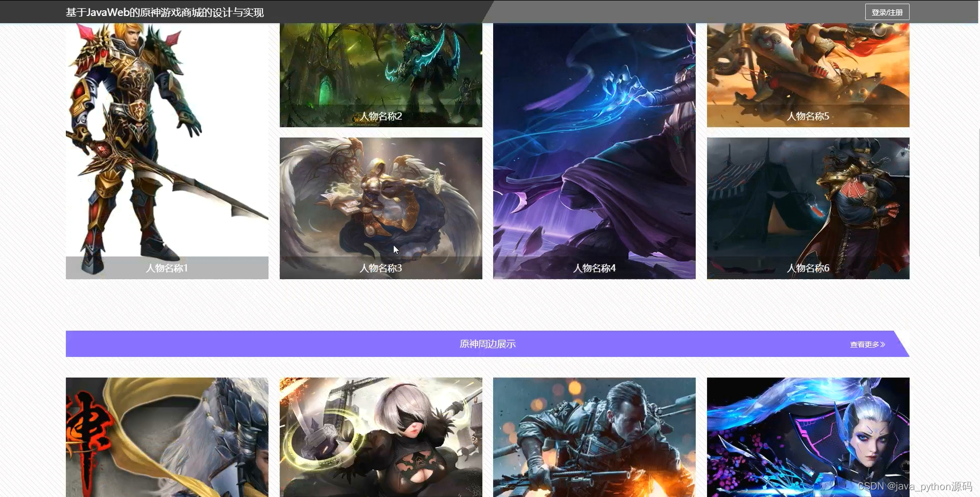This screenshot has height=497, width=980.
Task: Open the 人物名称4 purple mage image
Action: tap(594, 151)
